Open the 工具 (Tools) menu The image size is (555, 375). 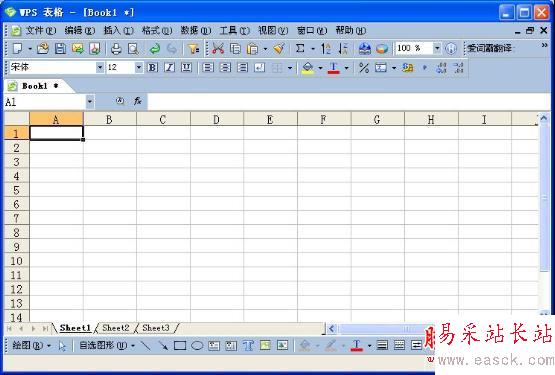click(234, 30)
